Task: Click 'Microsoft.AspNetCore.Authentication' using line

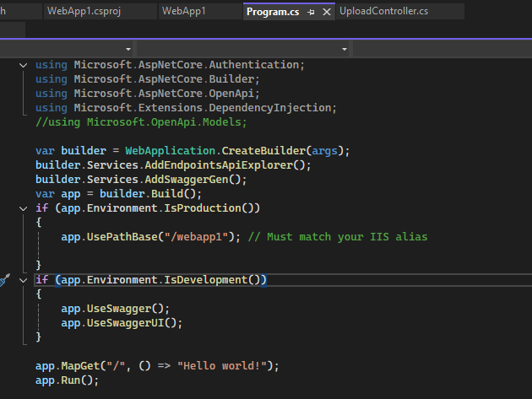Action: [x=170, y=65]
